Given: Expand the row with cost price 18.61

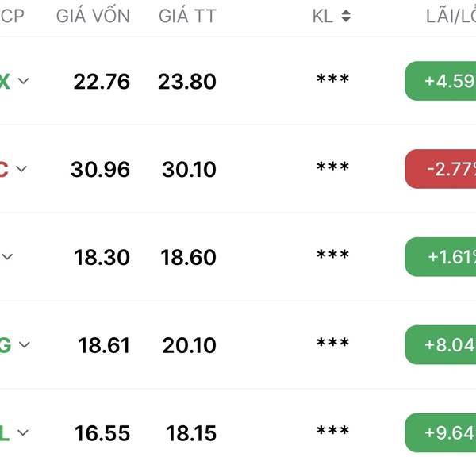Looking at the screenshot, I should click(x=25, y=344).
